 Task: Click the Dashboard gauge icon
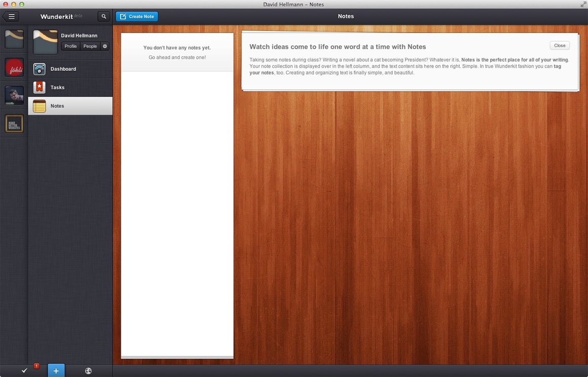pos(40,69)
